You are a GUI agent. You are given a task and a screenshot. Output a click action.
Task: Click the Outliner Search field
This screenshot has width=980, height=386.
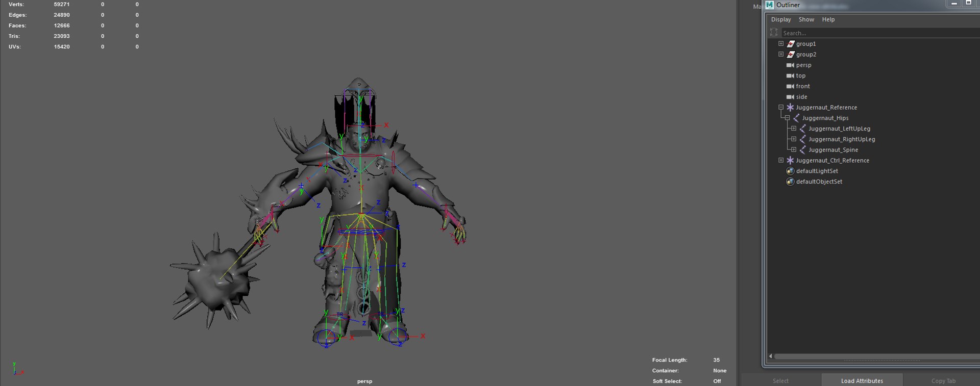[x=880, y=33]
